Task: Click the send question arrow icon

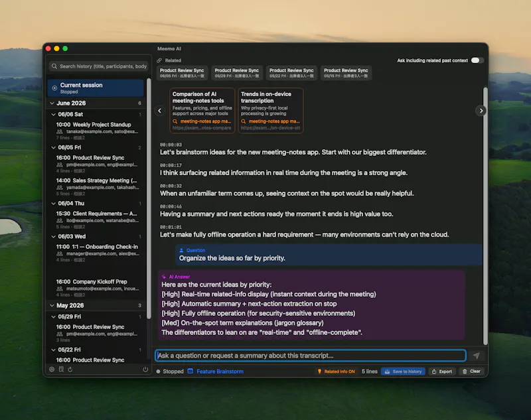Action: 477,356
